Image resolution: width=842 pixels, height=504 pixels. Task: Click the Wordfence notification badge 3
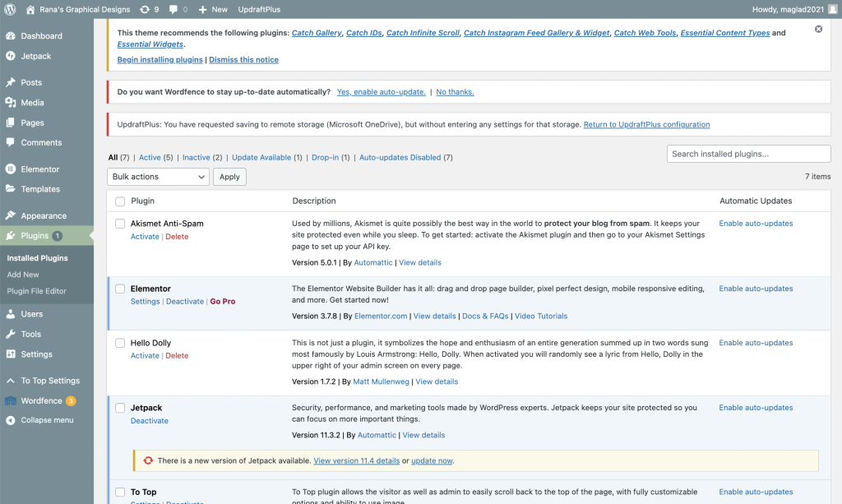(71, 401)
